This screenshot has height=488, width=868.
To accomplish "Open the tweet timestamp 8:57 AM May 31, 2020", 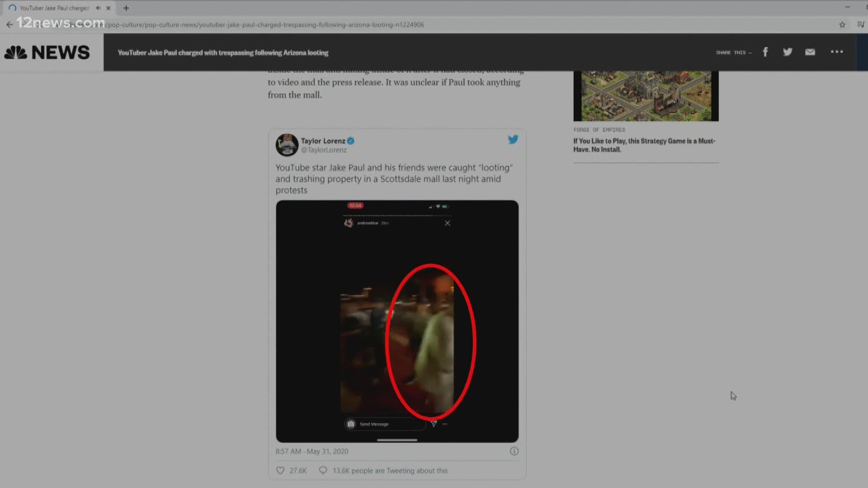I will point(312,451).
